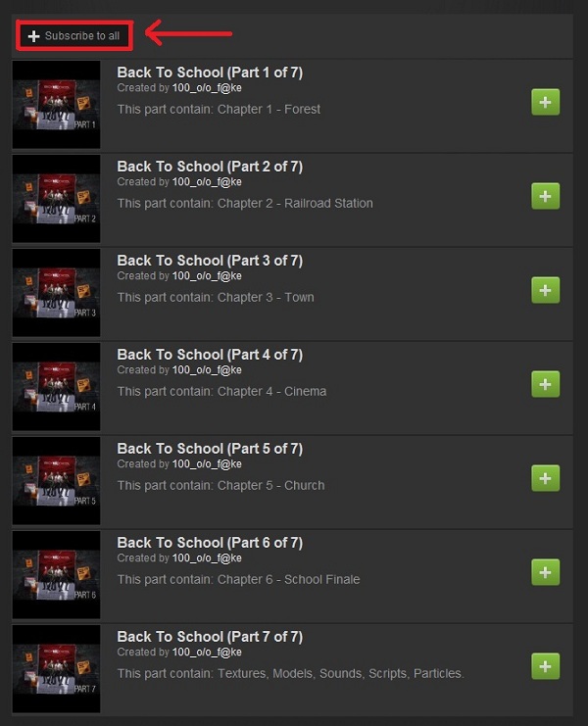This screenshot has width=588, height=726.
Task: Subscribe to Part 2 Railroad Station plus icon
Action: 545,196
